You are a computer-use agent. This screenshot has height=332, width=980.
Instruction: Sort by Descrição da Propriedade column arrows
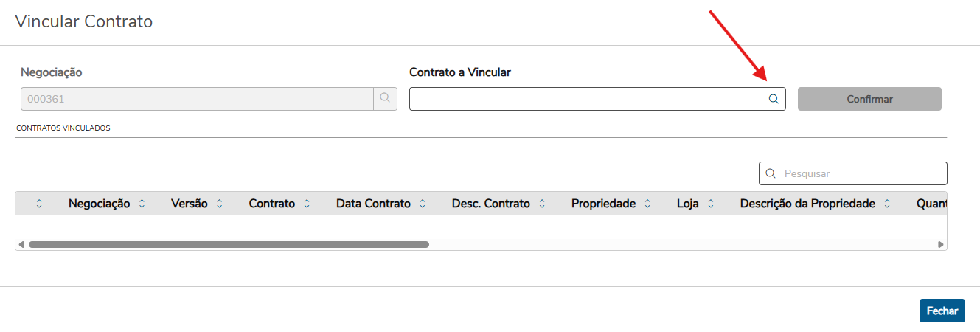click(887, 204)
